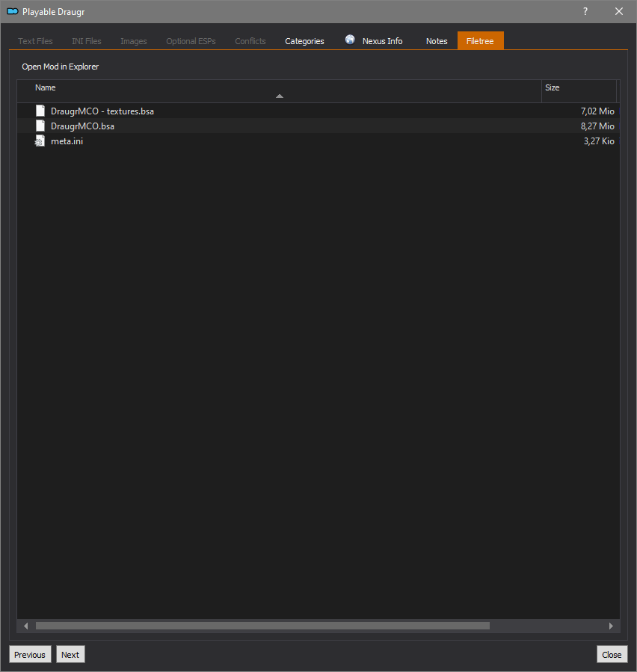Sort files by the Size column

[579, 91]
